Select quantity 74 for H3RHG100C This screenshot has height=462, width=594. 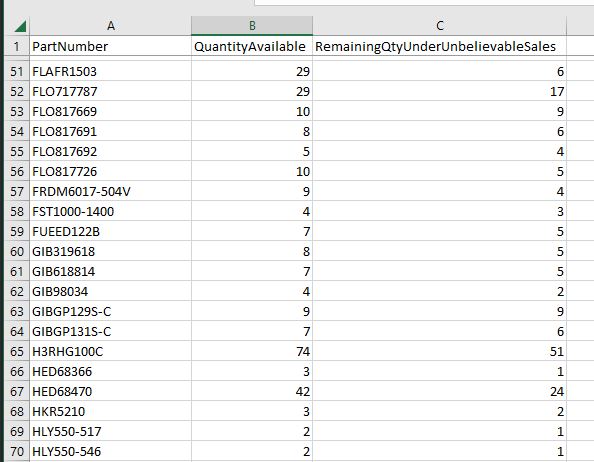(x=252, y=351)
